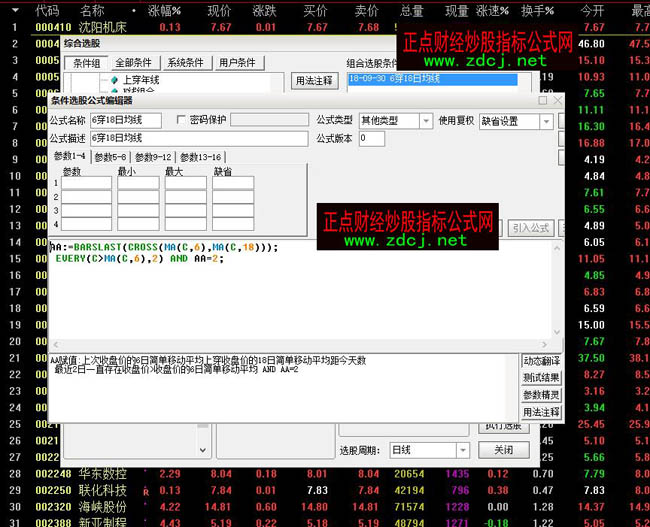Select the 参数5-8 tab
The width and height of the screenshot is (650, 527).
point(110,157)
